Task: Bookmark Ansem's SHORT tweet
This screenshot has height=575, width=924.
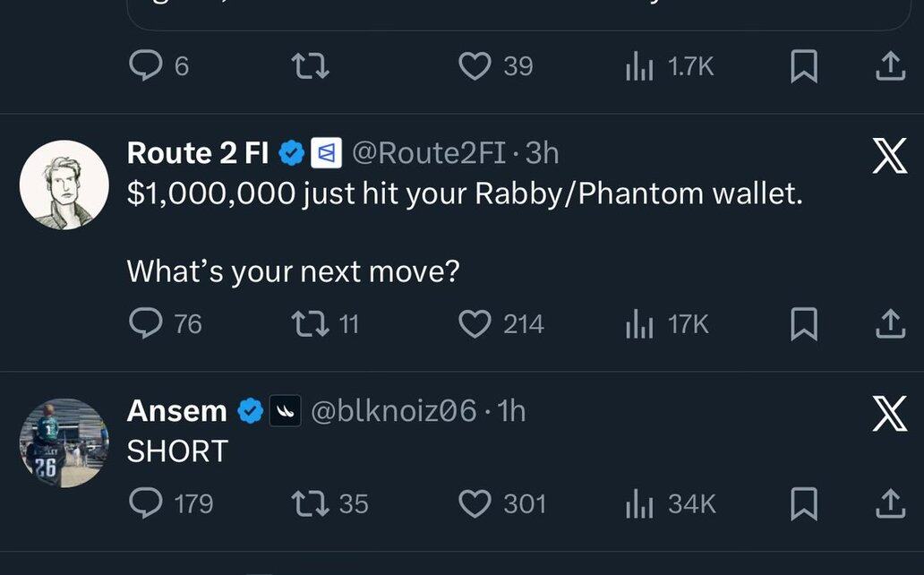Action: 804,503
